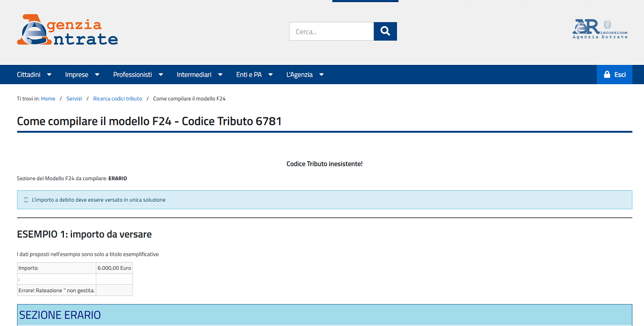Click the Codice Tributo 6781 page title
This screenshot has width=644, height=326.
[149, 121]
